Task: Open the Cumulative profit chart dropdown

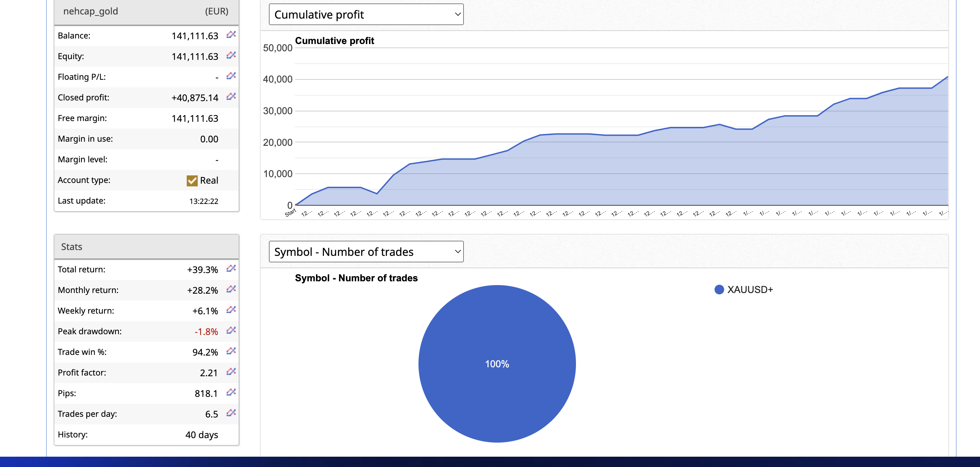Action: [x=366, y=14]
